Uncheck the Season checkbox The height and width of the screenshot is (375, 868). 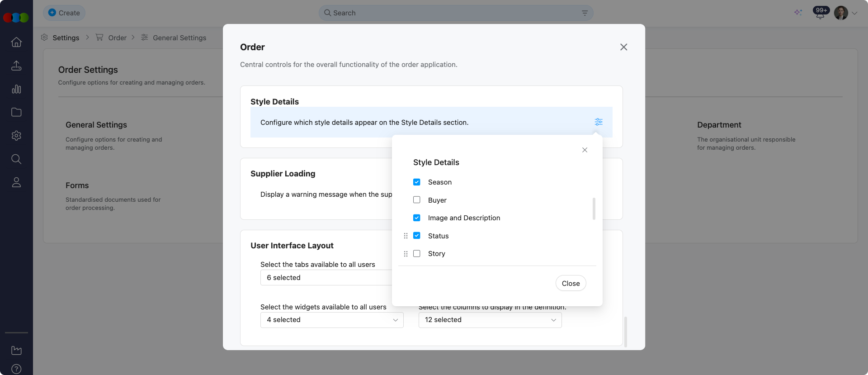tap(417, 182)
